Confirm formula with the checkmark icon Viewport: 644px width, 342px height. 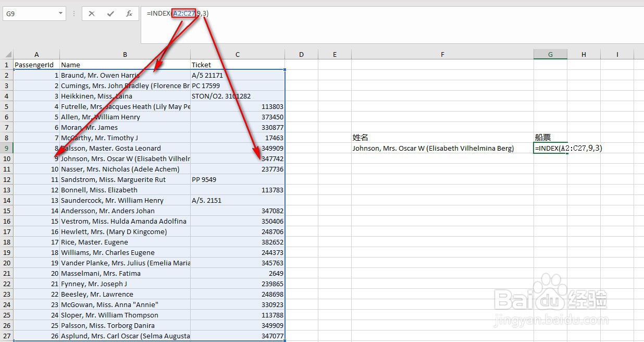point(110,14)
